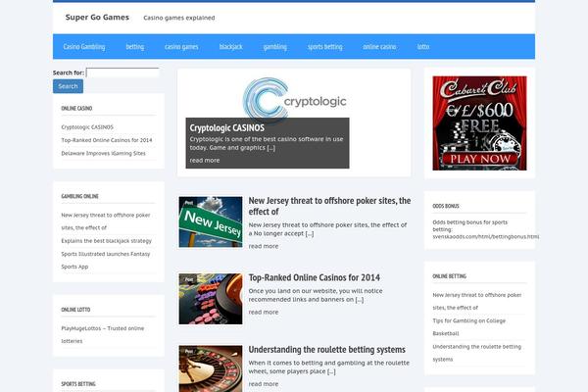Screen dimensions: 588x392
Task: Open Delaware Improves iGaming Sites link
Action: pos(104,153)
